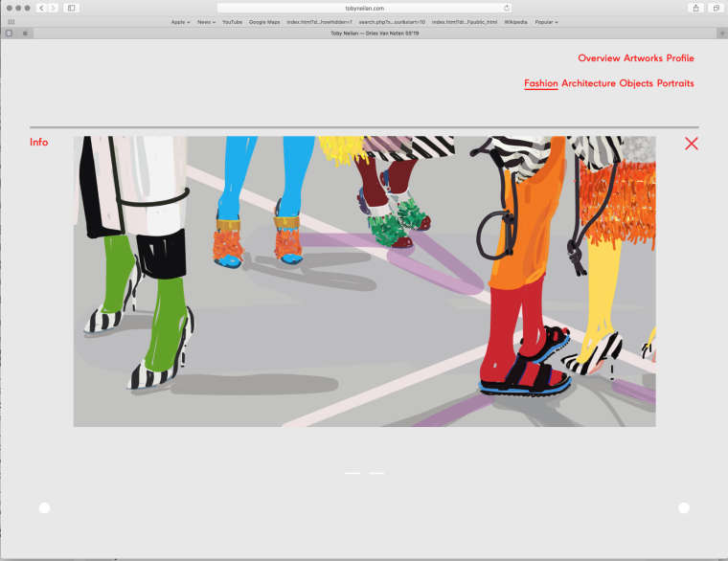The width and height of the screenshot is (728, 561).
Task: Go to next artwork using right circle
Action: pyautogui.click(x=684, y=508)
